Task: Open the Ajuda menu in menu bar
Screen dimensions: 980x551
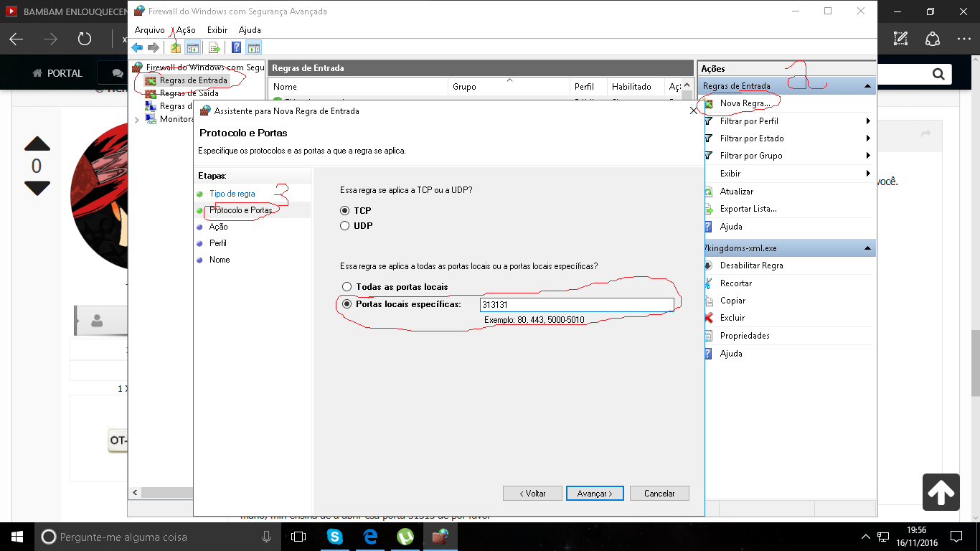Action: [250, 30]
